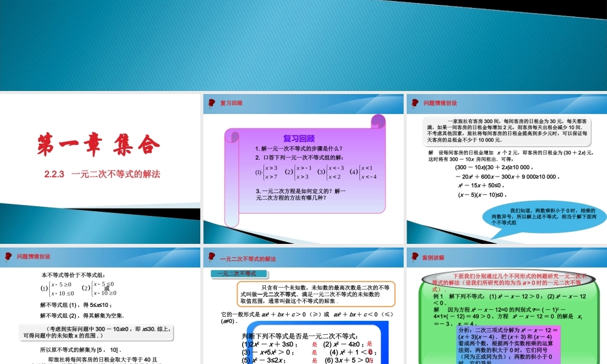Click the gray problem box starting 一家旅社有客房 300 间
This screenshot has height=364, width=607.
507,131
